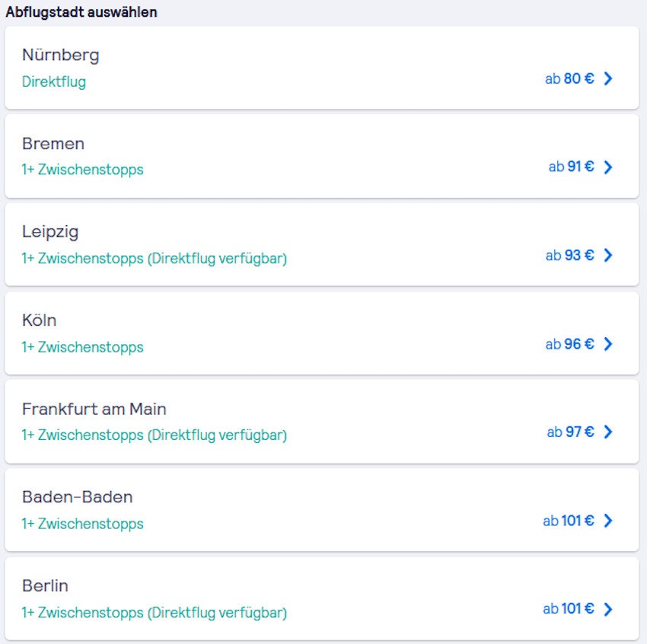This screenshot has height=644, width=647.
Task: Click the chevron arrow in the Nürnberg row
Action: [607, 78]
